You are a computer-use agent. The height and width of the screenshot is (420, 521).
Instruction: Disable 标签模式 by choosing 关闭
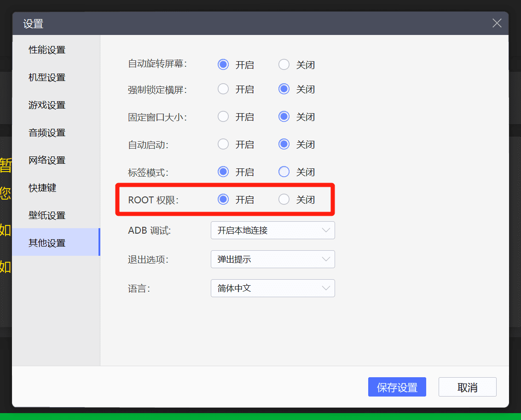(x=284, y=172)
